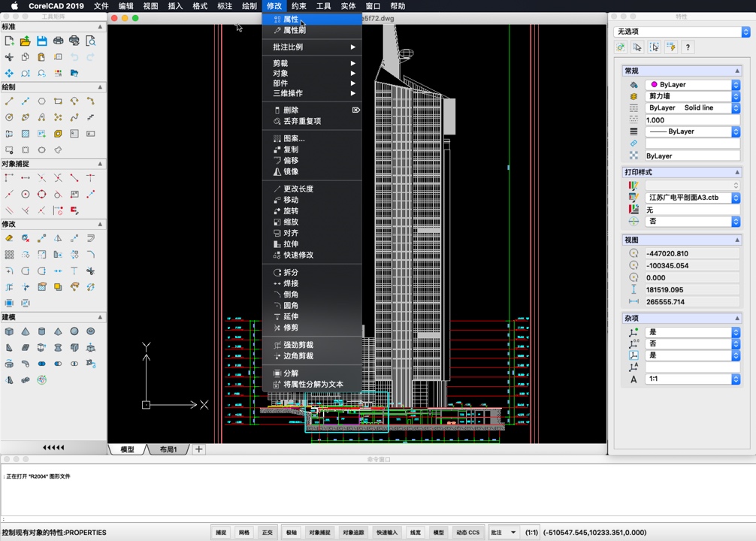Screen dimensions: 756x541
Task: Pick the Box tool in the 建模 panel
Action: tap(9, 331)
